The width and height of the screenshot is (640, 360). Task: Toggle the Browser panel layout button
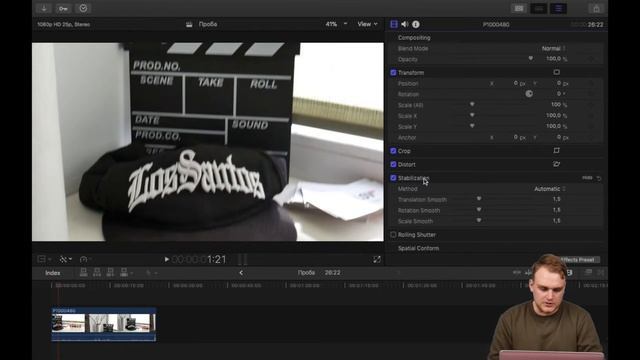pos(519,8)
